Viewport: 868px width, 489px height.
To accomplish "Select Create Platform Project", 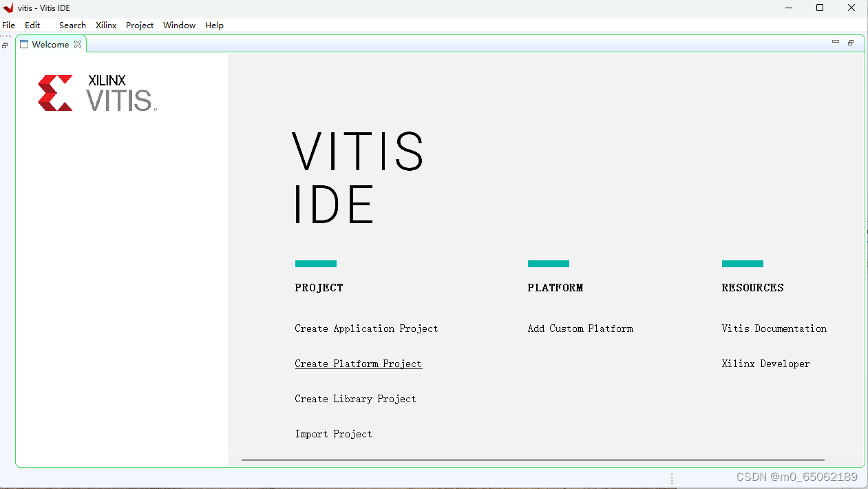I will pyautogui.click(x=358, y=363).
